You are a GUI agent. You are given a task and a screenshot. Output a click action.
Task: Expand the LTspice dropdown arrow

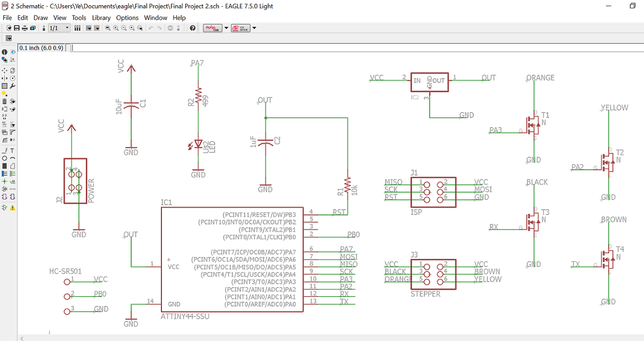click(x=254, y=28)
